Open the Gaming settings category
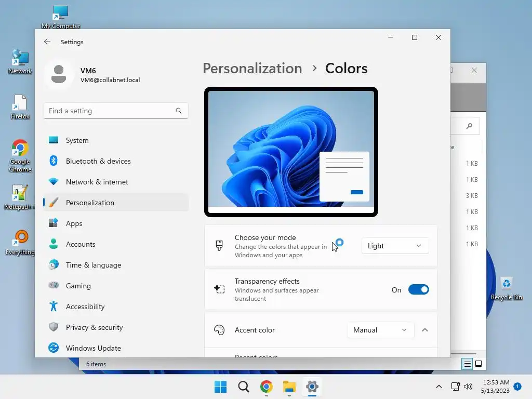The image size is (532, 399). [116, 286]
